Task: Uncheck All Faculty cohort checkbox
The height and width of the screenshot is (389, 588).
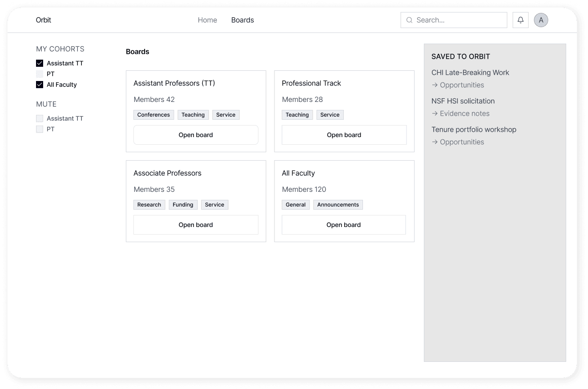Action: [40, 85]
